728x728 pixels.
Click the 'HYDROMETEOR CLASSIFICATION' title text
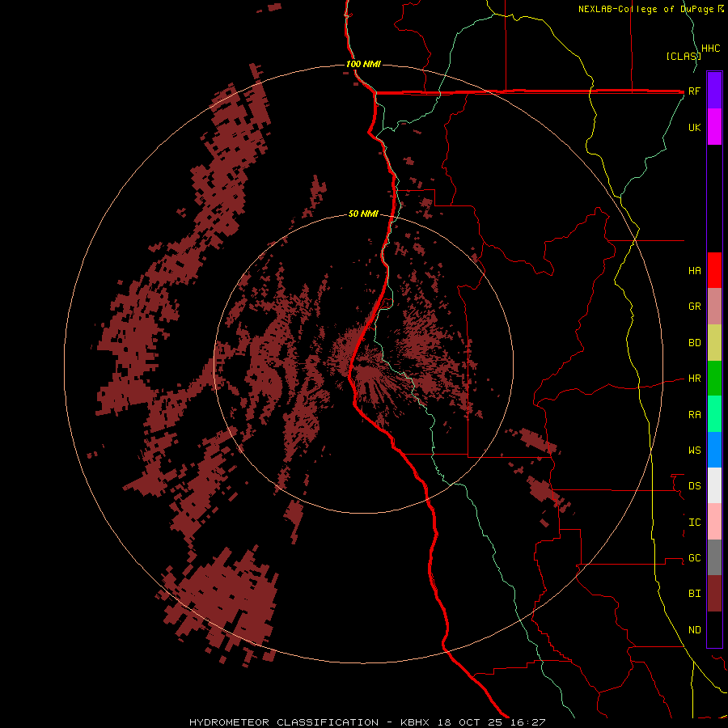pos(284,722)
